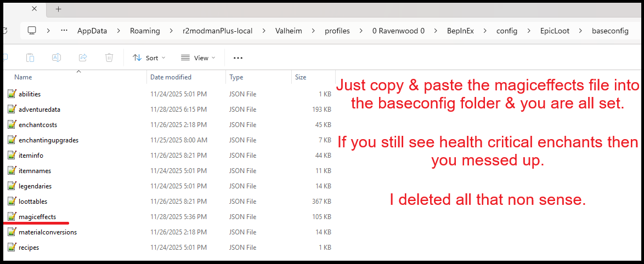
Task: Click the Paste clipboard icon in toolbar
Action: coord(30,58)
